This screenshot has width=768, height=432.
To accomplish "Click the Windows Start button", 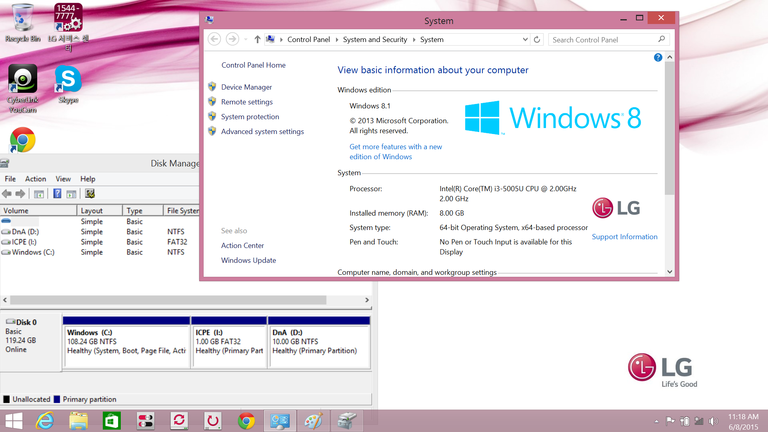I will [x=14, y=421].
